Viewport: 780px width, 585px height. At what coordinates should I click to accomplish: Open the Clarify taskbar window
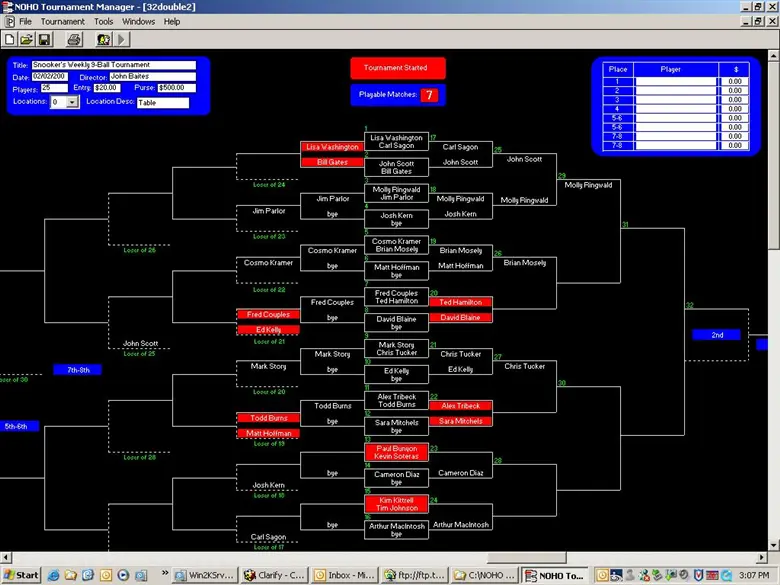pyautogui.click(x=275, y=576)
